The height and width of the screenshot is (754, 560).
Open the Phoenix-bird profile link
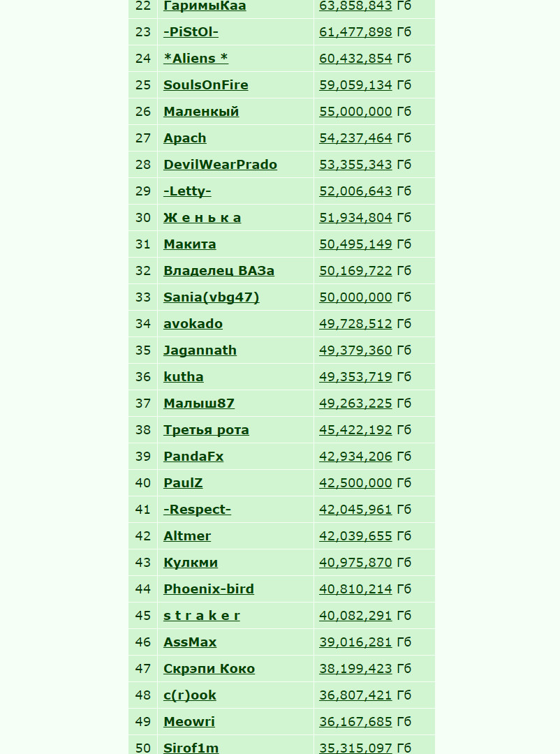[208, 589]
